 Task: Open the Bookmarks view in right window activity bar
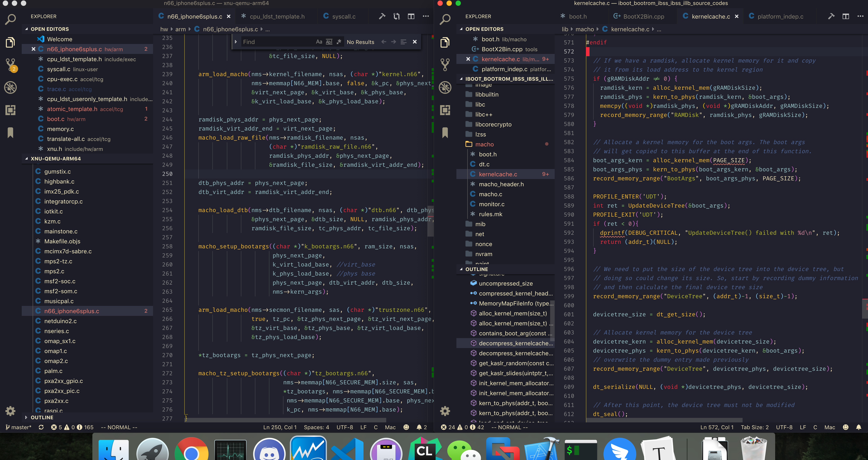(x=445, y=133)
